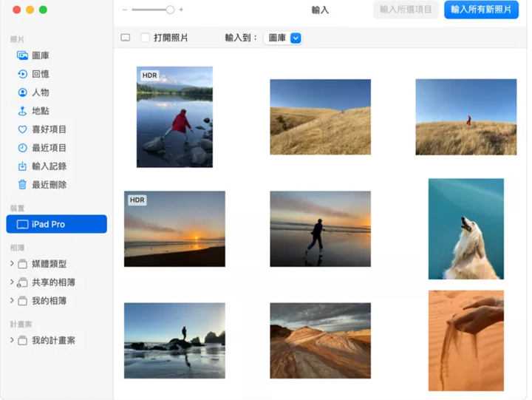Select photo of hand pouring sand
The height and width of the screenshot is (400, 532).
coord(466,341)
